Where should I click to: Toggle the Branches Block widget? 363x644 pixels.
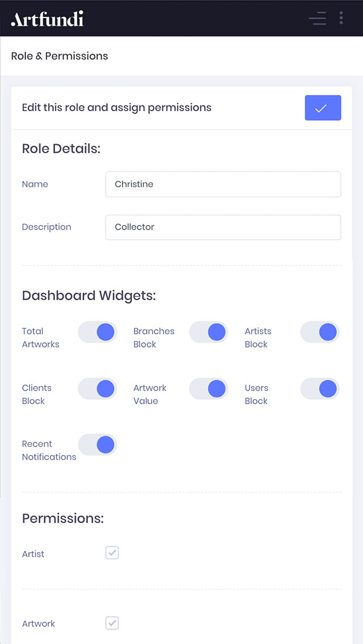pos(208,332)
